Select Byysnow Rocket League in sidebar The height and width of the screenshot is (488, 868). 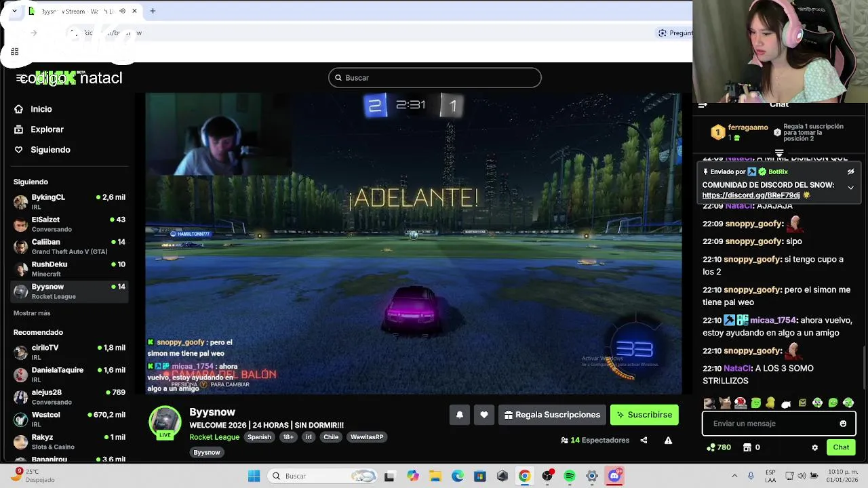(x=70, y=291)
